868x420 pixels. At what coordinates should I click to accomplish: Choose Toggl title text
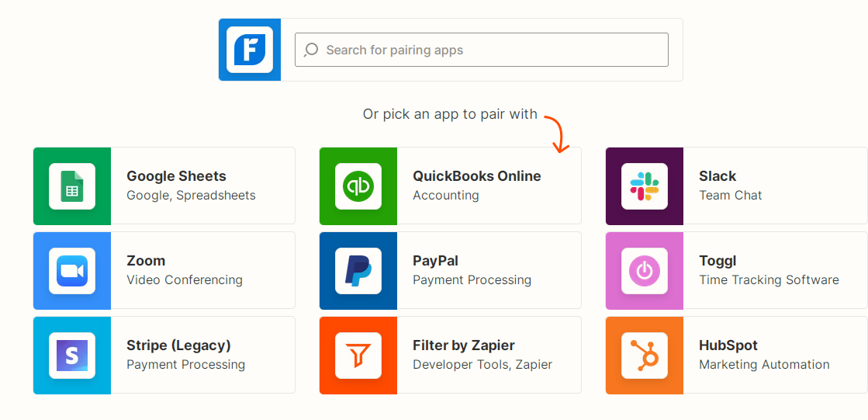point(718,261)
